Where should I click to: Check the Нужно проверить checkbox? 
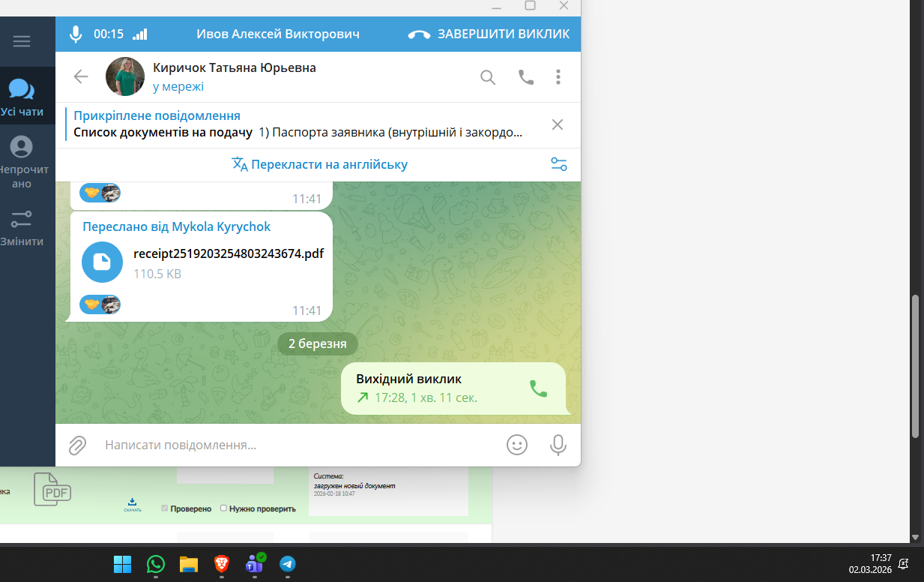click(x=223, y=508)
